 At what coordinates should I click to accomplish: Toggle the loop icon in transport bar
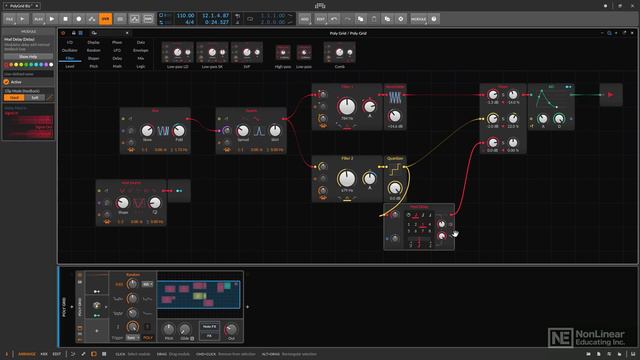(x=250, y=19)
